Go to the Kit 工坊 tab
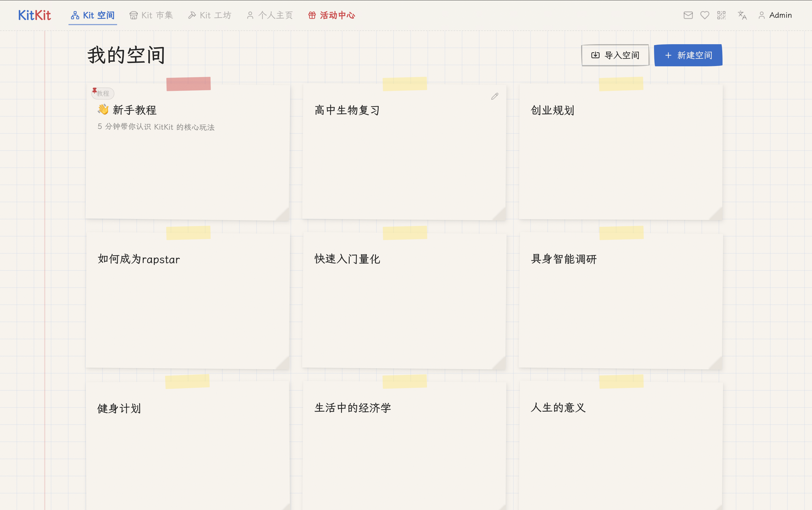Screen dimensions: 812x510 pyautogui.click(x=210, y=15)
